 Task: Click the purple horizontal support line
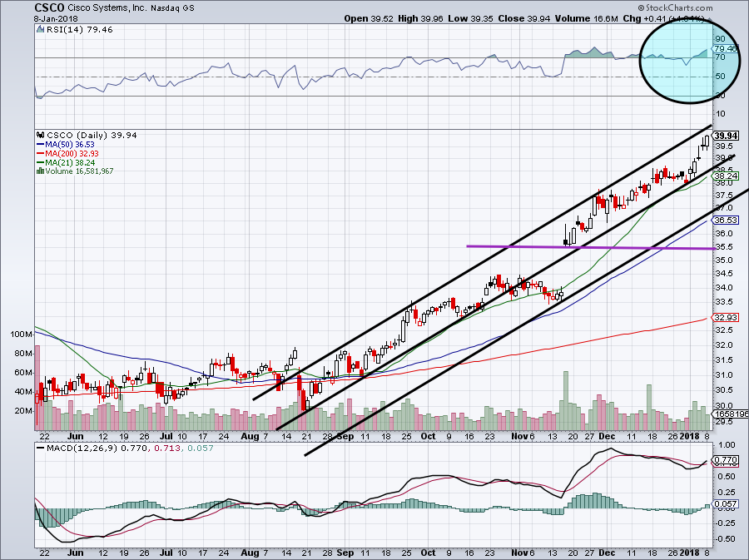[x=583, y=246]
